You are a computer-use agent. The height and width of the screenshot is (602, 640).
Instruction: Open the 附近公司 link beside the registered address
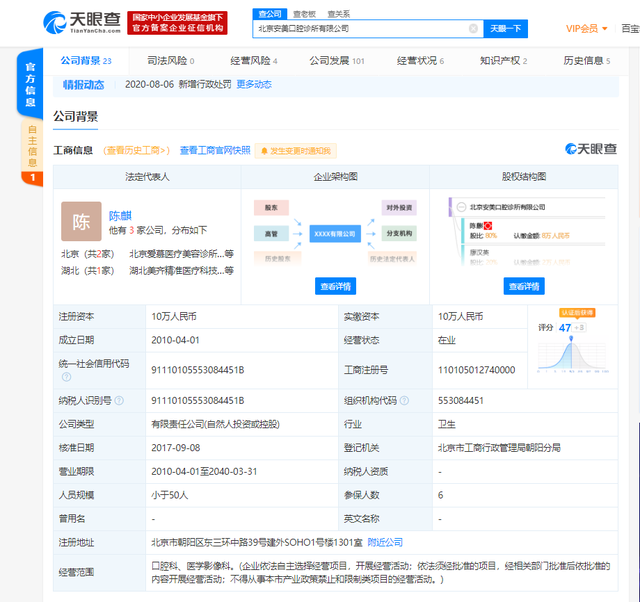pos(385,542)
